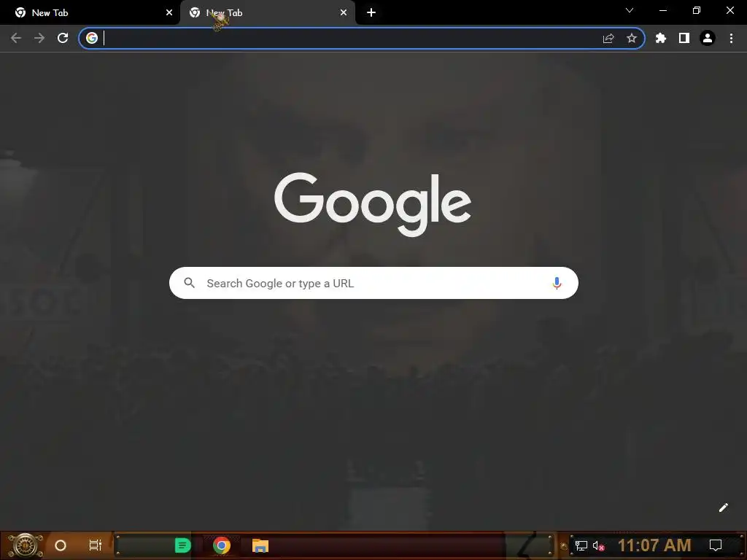The height and width of the screenshot is (560, 747).
Task: Close the first New Tab
Action: click(x=169, y=13)
